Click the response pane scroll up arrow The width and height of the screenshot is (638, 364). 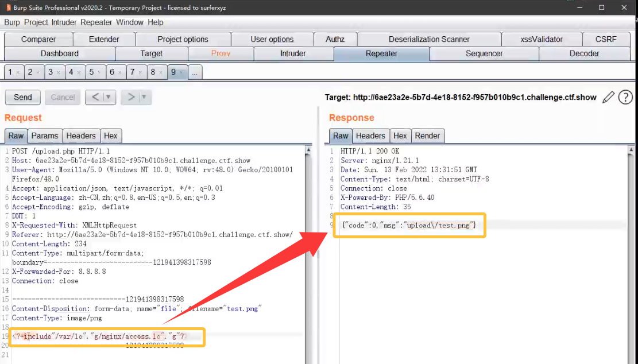coord(631,150)
